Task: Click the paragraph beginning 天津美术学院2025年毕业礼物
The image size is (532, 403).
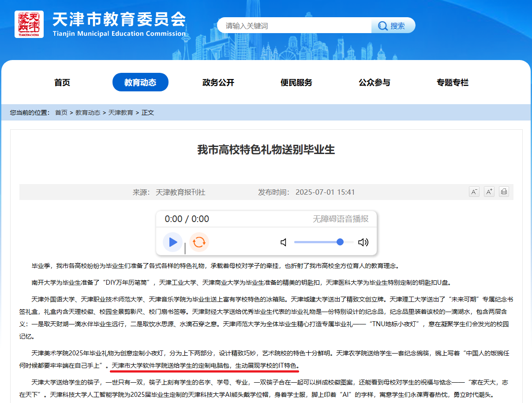Action: click(266, 359)
